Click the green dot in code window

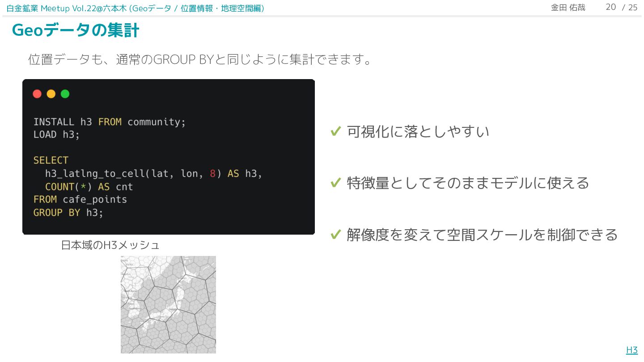(65, 94)
